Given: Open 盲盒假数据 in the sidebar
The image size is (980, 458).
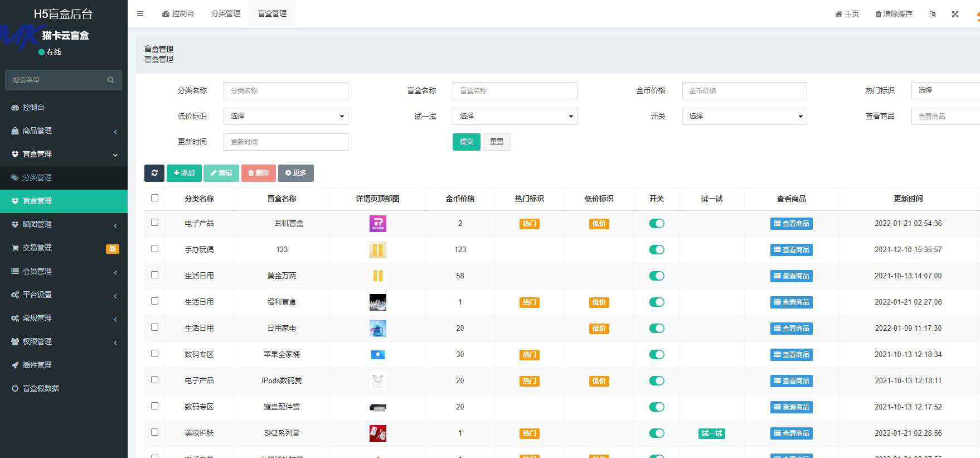Looking at the screenshot, I should pyautogui.click(x=64, y=388).
